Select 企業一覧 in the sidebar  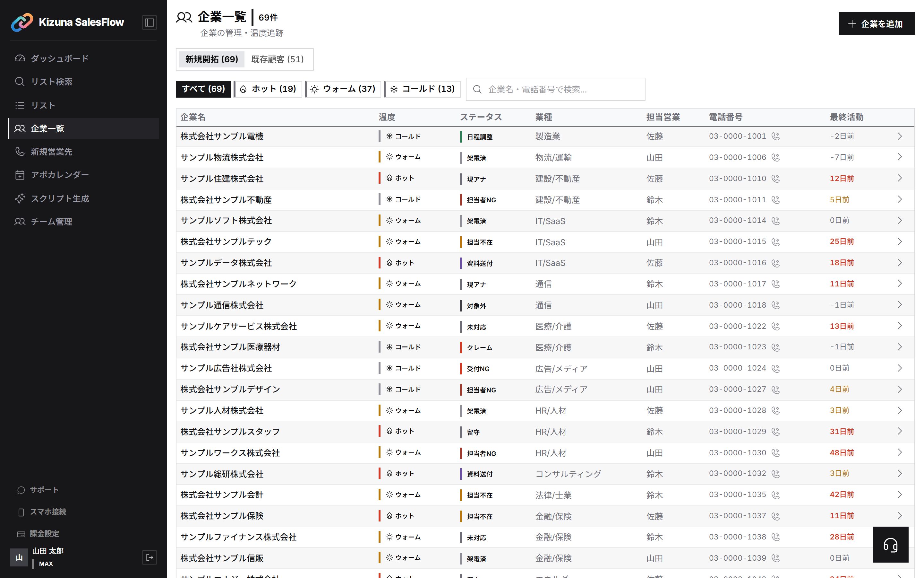coord(83,128)
